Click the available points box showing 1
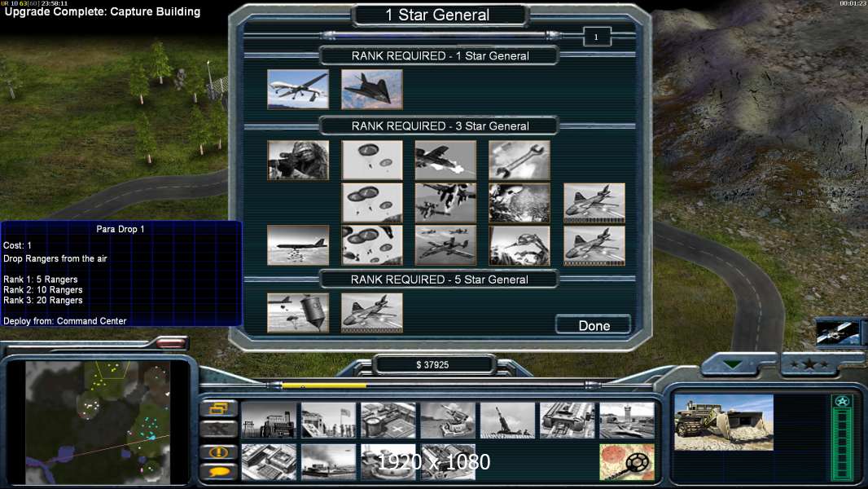This screenshot has width=868, height=489. (x=596, y=37)
